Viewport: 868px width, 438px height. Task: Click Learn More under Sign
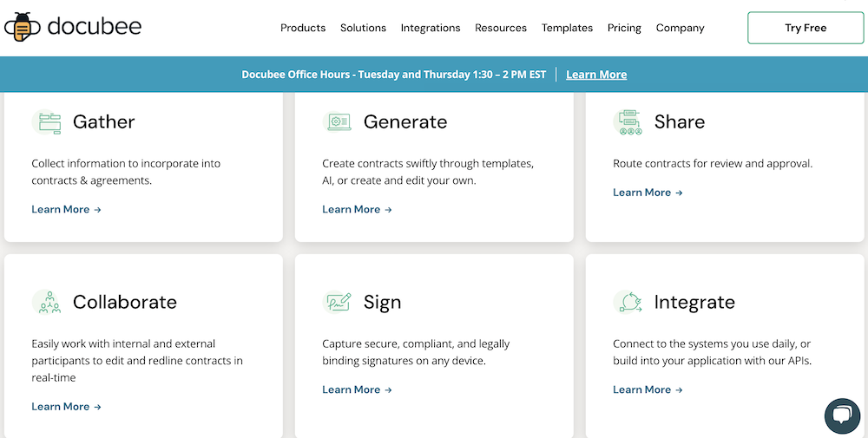pyautogui.click(x=357, y=390)
